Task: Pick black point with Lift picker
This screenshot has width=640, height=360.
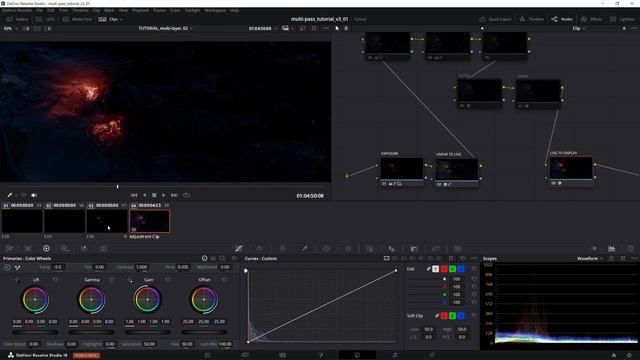Action: coord(17,280)
